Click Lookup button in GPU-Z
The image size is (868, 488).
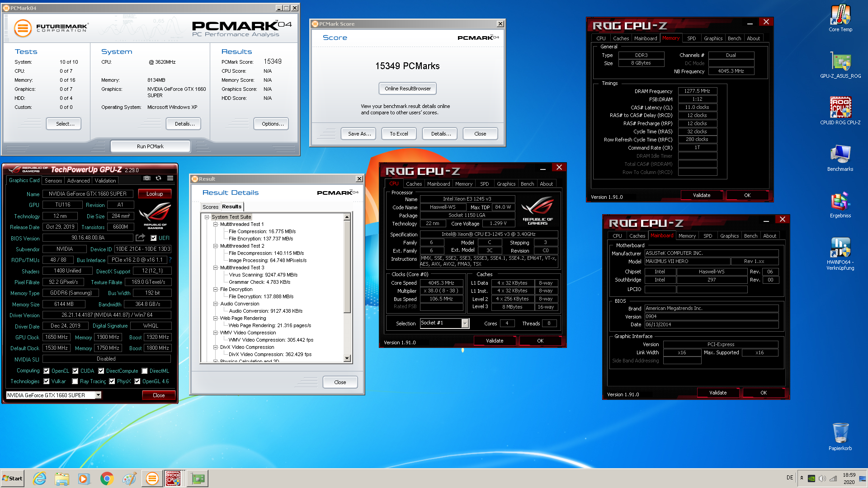click(155, 194)
